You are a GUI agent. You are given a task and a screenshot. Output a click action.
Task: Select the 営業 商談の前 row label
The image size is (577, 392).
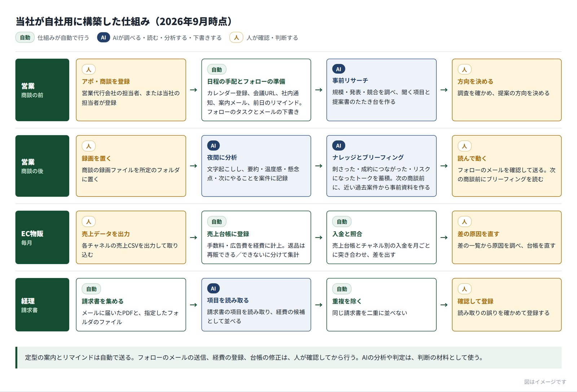[42, 90]
